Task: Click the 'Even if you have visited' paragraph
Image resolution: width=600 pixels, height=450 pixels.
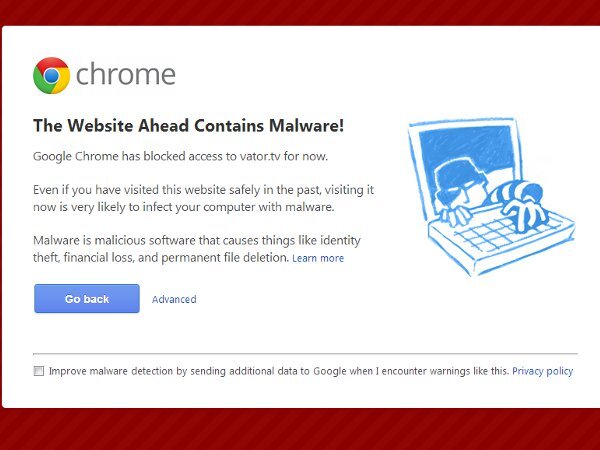Action: click(x=204, y=198)
